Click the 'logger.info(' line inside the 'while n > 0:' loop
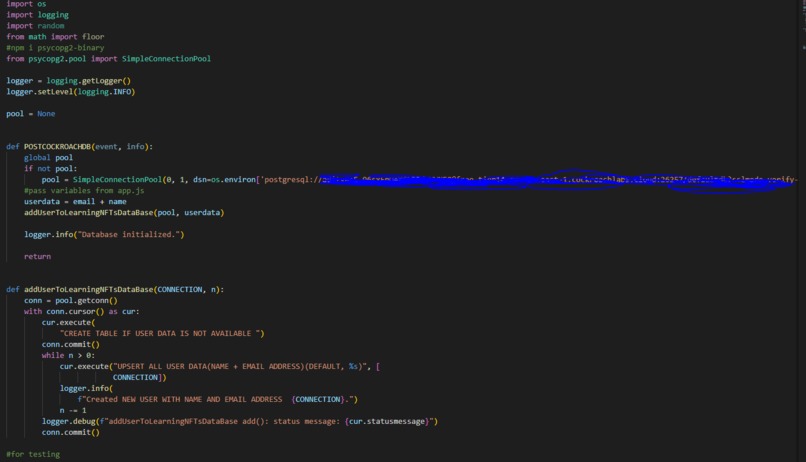Screen dimensions: 806x462 click(x=86, y=389)
